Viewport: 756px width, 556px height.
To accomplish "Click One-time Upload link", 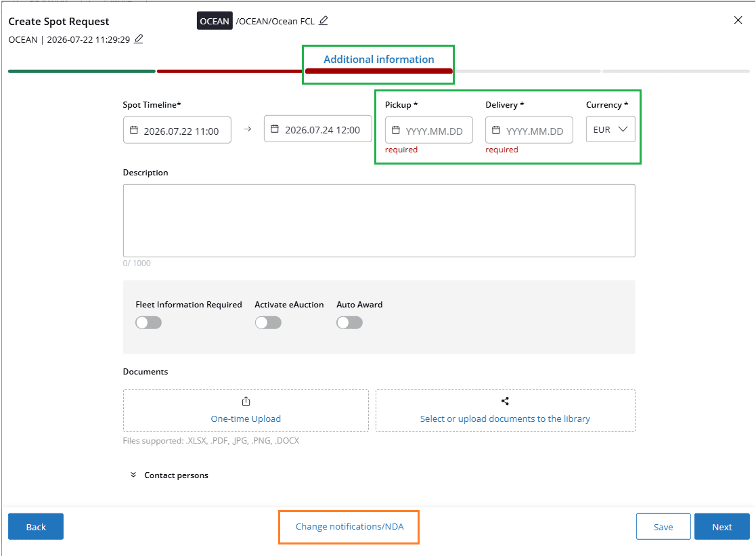I will (246, 419).
